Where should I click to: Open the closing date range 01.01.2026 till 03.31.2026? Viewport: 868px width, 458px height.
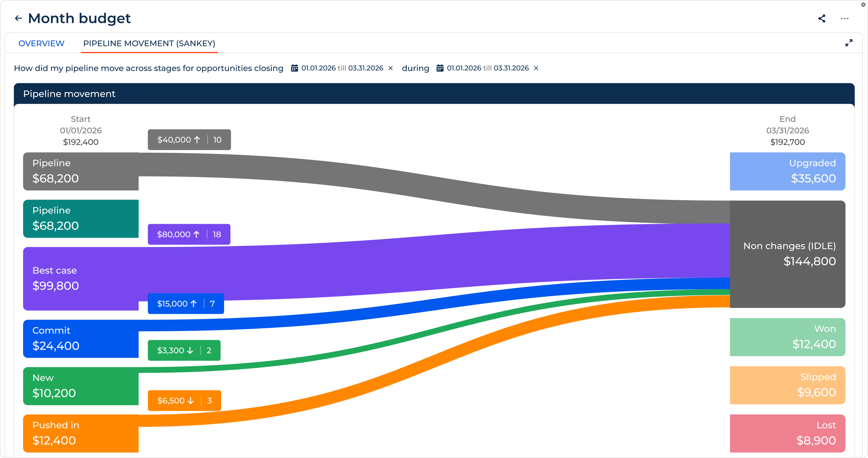coord(342,68)
